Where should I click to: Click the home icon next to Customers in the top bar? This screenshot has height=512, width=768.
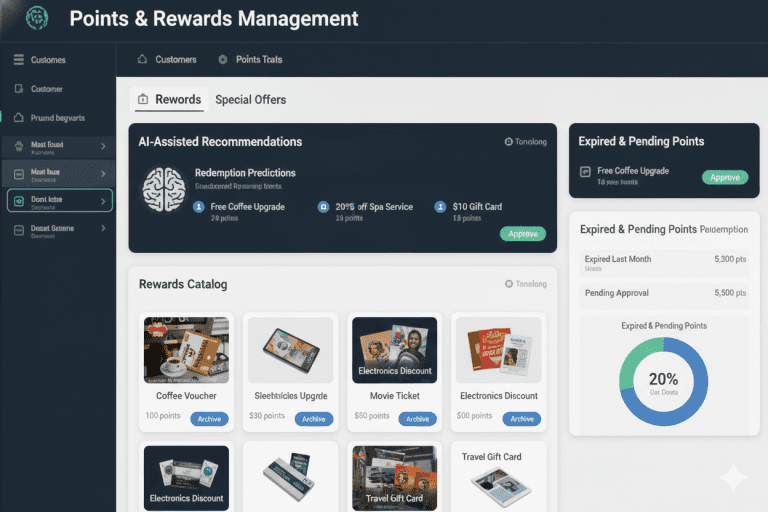142,60
